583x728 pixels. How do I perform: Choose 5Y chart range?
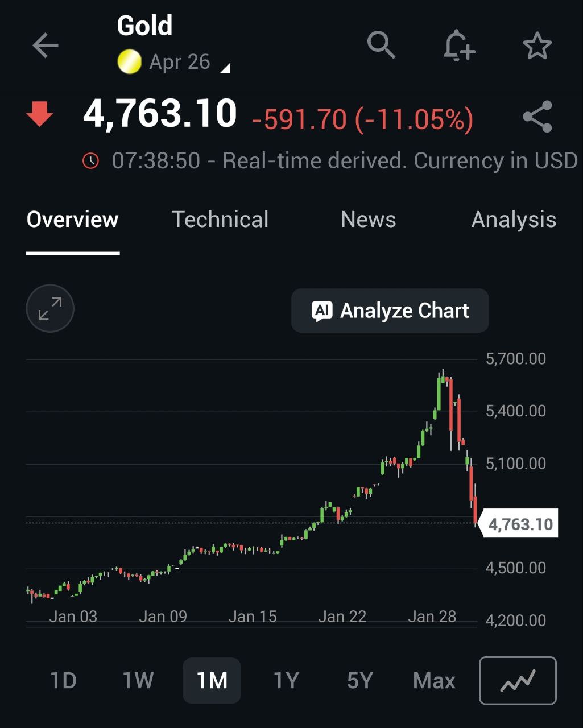point(359,680)
